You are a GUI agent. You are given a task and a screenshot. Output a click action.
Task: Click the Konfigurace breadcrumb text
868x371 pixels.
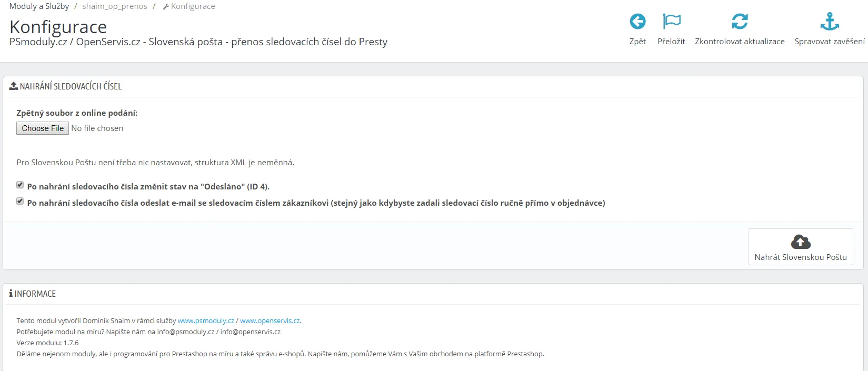193,6
